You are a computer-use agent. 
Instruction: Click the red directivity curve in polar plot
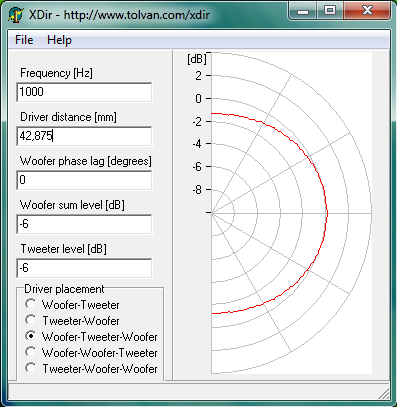tap(327, 213)
